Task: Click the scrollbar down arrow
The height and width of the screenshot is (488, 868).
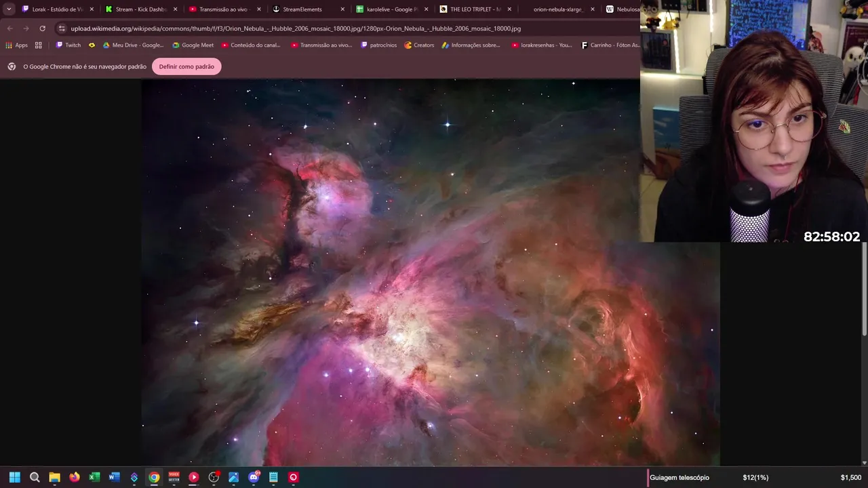Action: click(x=865, y=463)
